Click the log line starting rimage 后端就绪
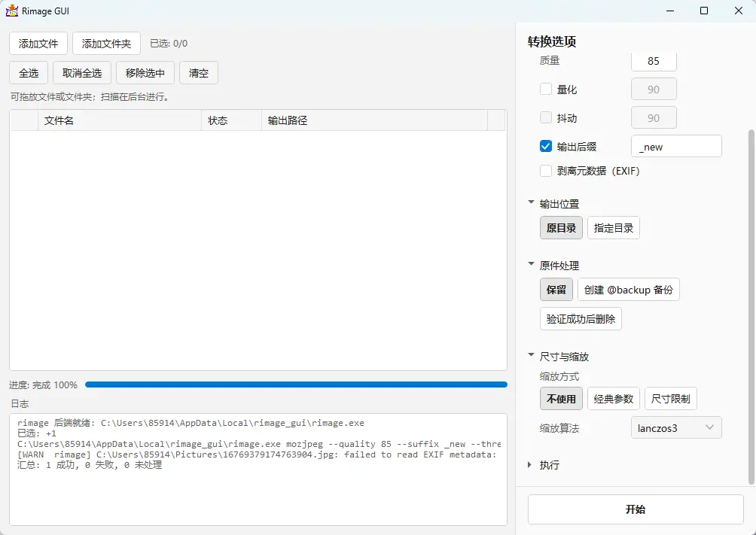This screenshot has width=756, height=535. [x=191, y=423]
